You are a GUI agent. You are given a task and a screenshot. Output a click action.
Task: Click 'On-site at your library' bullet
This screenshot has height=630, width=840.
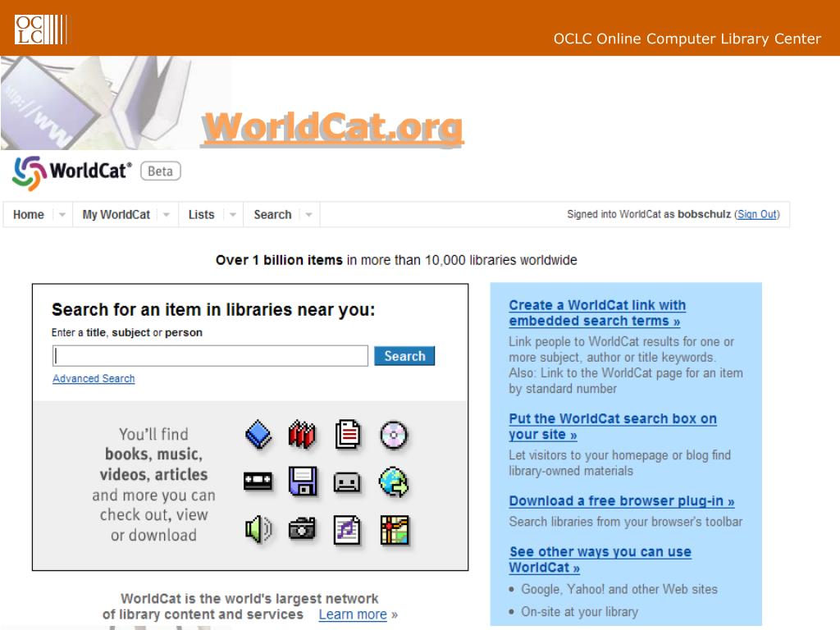[x=580, y=612]
